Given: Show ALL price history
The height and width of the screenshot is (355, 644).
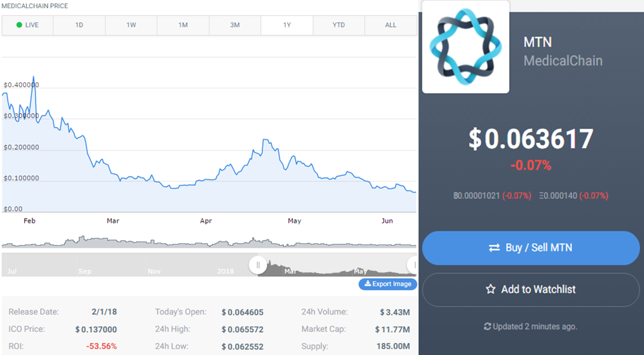Looking at the screenshot, I should pyautogui.click(x=391, y=25).
